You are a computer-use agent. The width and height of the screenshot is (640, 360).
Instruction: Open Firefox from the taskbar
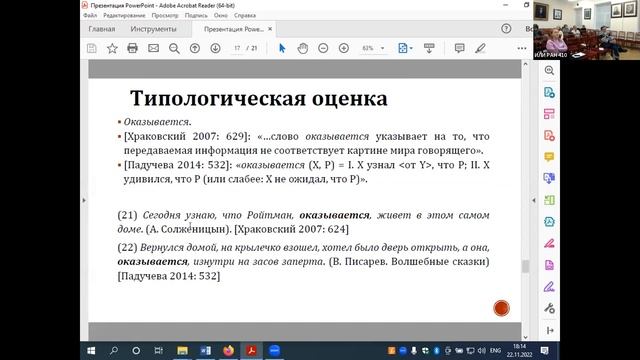(x=229, y=351)
